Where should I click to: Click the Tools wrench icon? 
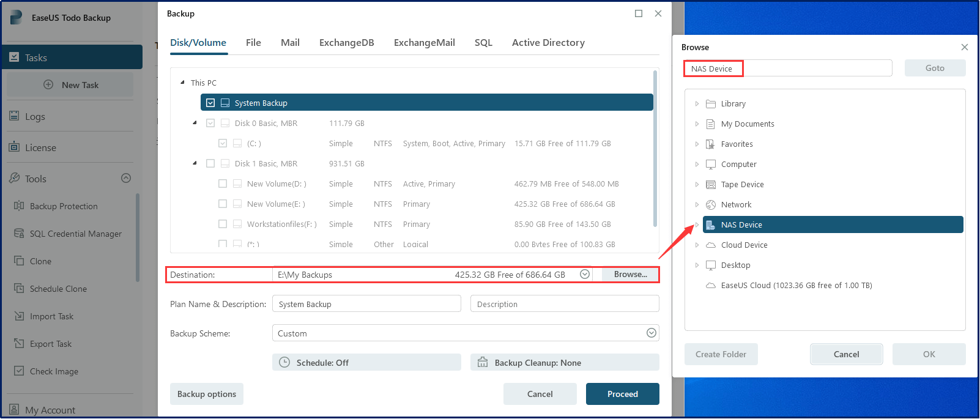[x=14, y=178]
